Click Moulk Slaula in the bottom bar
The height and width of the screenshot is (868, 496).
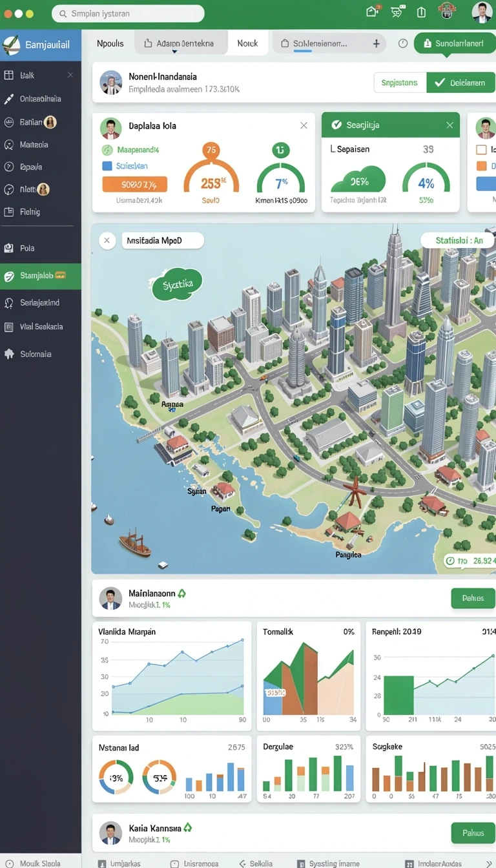point(40,863)
